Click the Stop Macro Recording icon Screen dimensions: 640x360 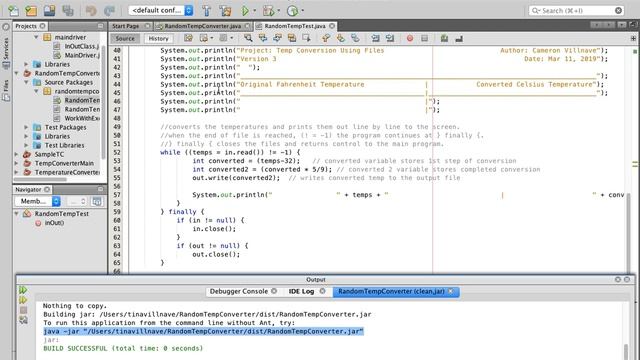pyautogui.click(x=424, y=38)
